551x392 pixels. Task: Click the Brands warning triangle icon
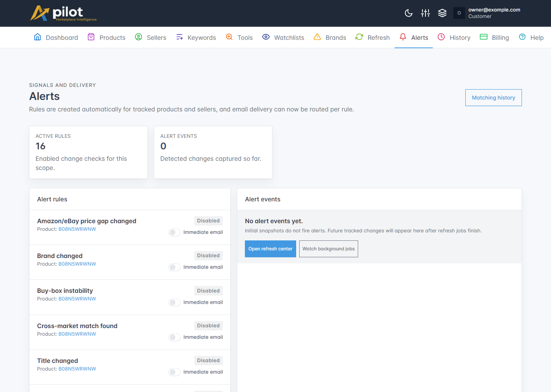tap(317, 37)
